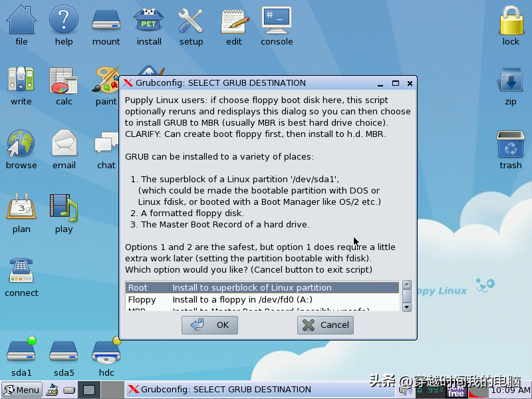Click the free memory indicator in tray
The height and width of the screenshot is (399, 532).
coord(456,391)
